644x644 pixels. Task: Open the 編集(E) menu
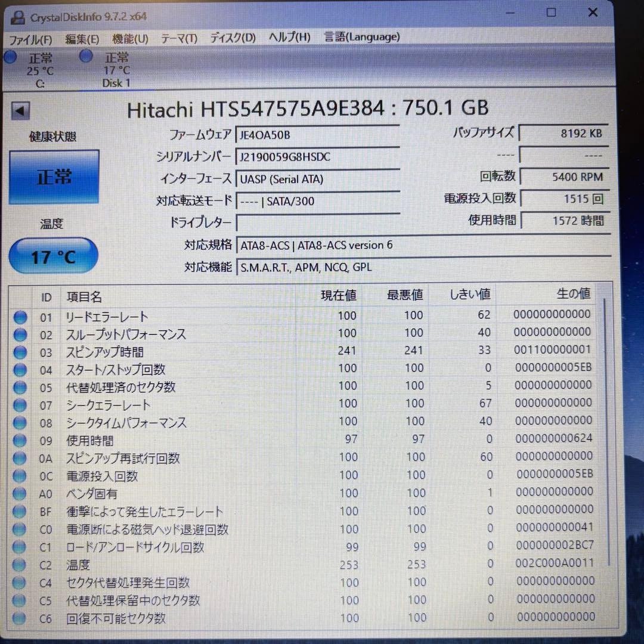(82, 39)
